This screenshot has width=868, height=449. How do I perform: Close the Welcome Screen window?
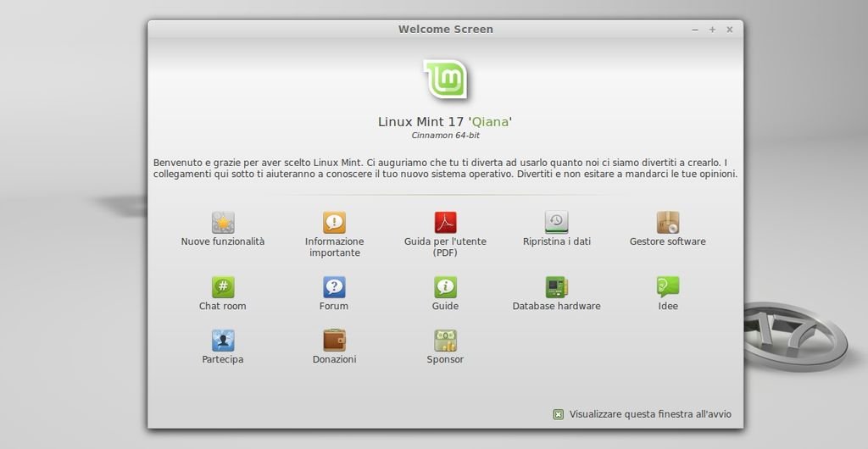pos(730,30)
